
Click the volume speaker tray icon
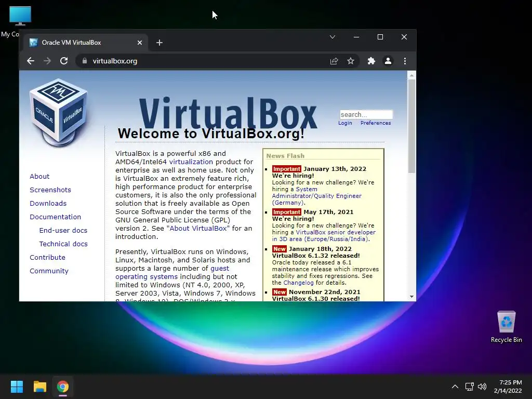[x=482, y=387]
